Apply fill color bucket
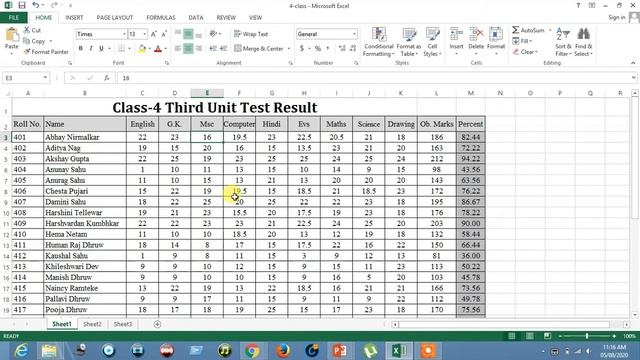This screenshot has width=640, height=360. pos(142,49)
